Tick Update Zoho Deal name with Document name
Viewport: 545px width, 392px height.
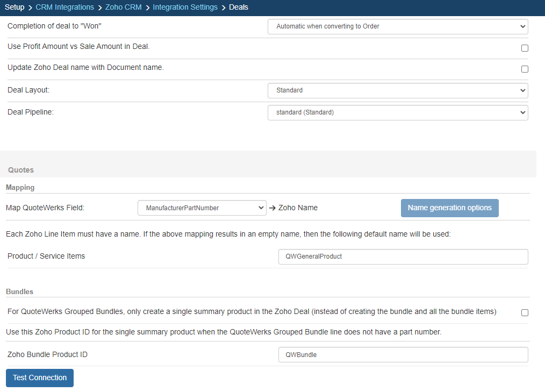(525, 69)
